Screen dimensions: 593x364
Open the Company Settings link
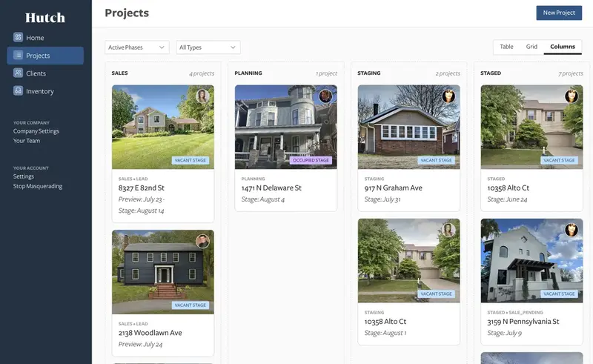click(36, 131)
